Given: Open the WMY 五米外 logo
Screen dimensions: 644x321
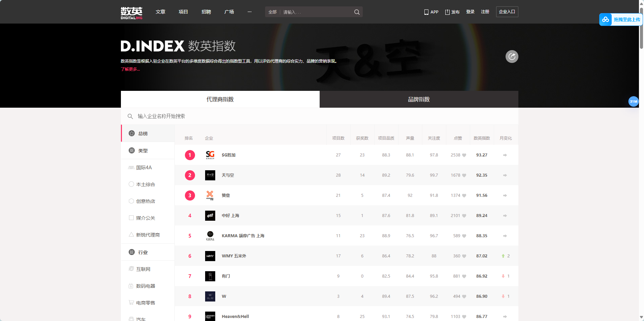Looking at the screenshot, I should 210,256.
